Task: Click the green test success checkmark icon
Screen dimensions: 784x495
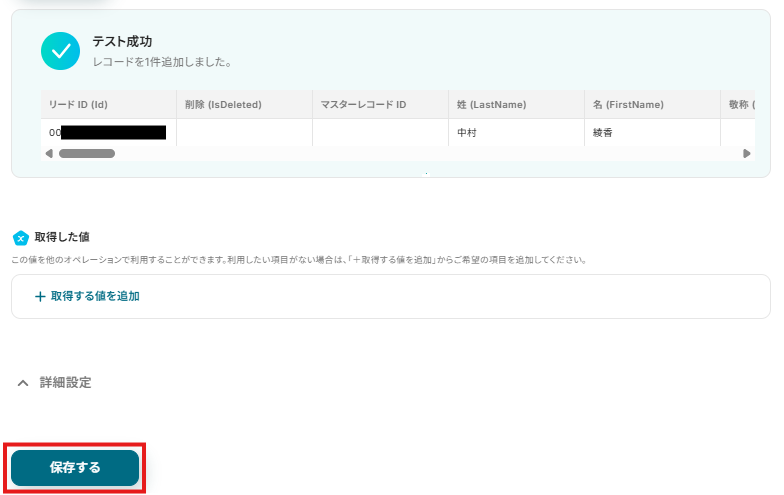Action: coord(60,51)
